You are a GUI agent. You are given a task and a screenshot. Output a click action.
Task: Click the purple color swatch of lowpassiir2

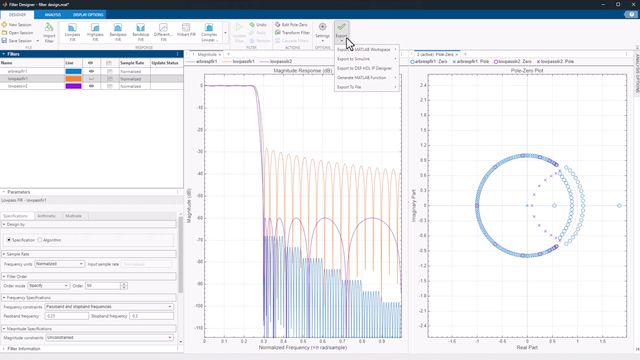point(73,86)
